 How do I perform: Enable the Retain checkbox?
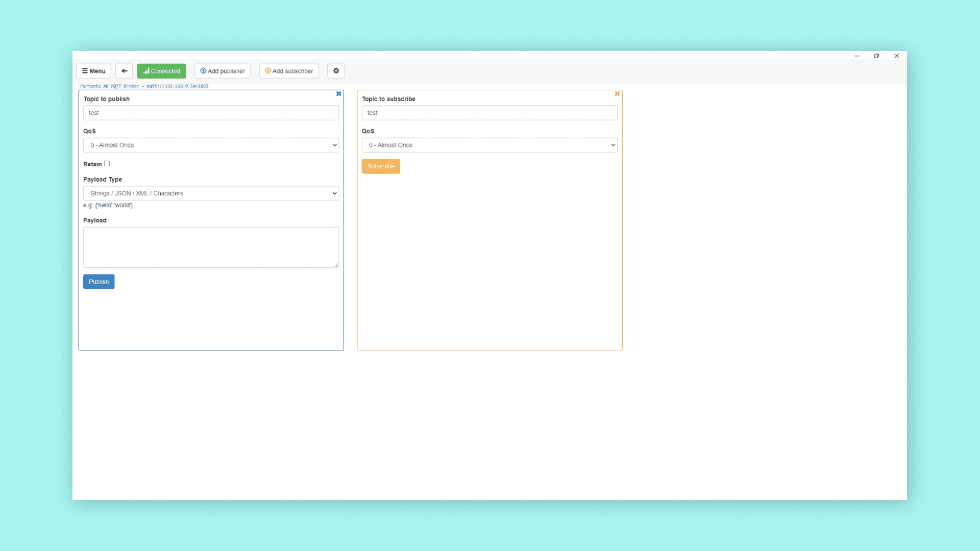pyautogui.click(x=107, y=164)
